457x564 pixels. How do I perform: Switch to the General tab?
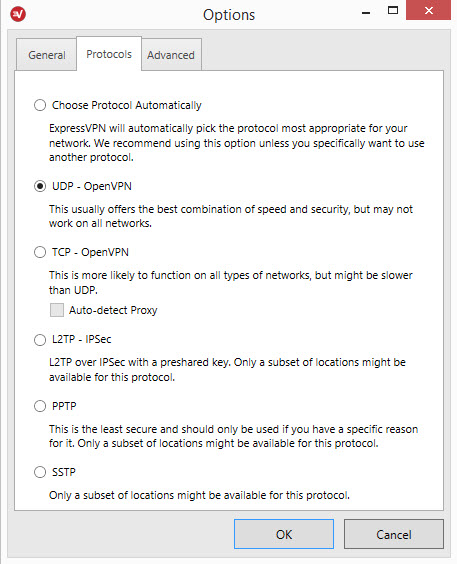tap(47, 55)
